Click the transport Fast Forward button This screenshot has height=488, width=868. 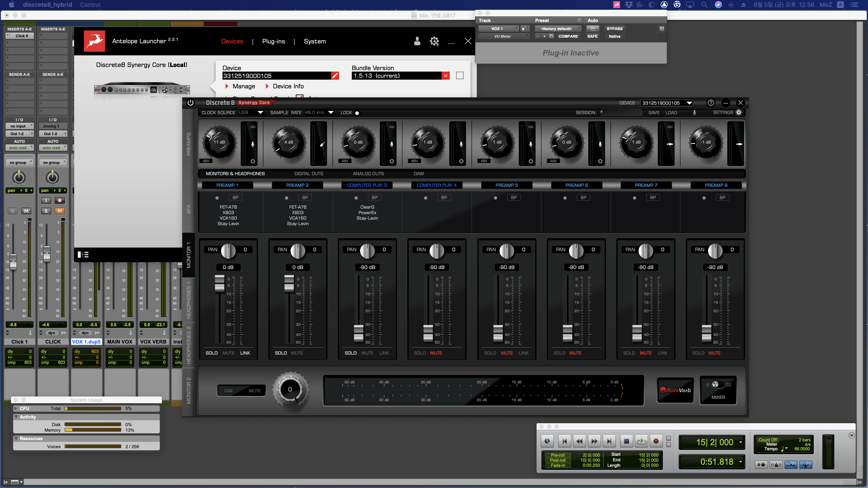594,441
